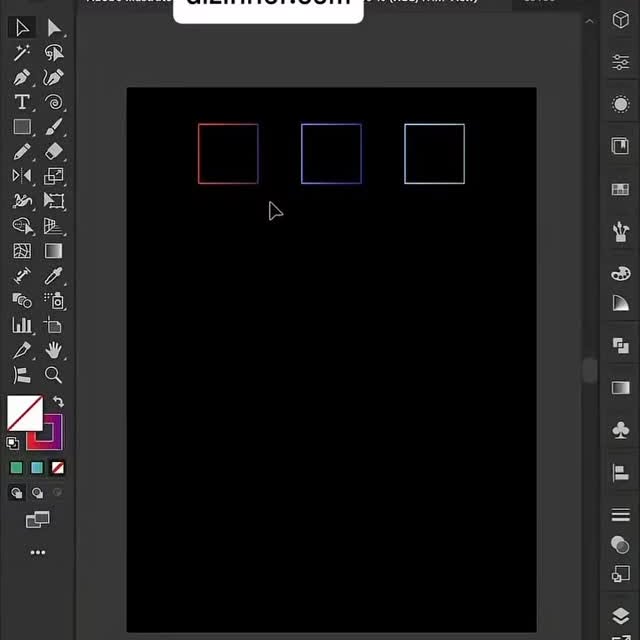
Task: Activate the Type tool
Action: coord(22,102)
